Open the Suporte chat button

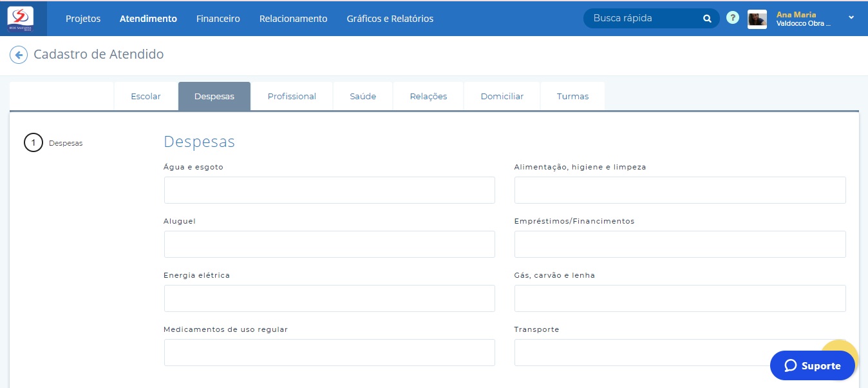(x=812, y=365)
